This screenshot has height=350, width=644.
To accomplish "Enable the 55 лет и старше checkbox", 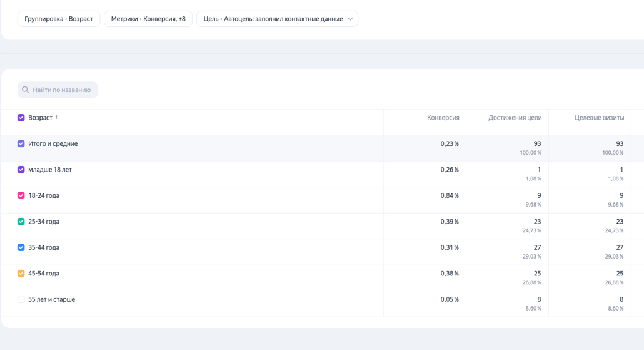I will click(x=21, y=299).
